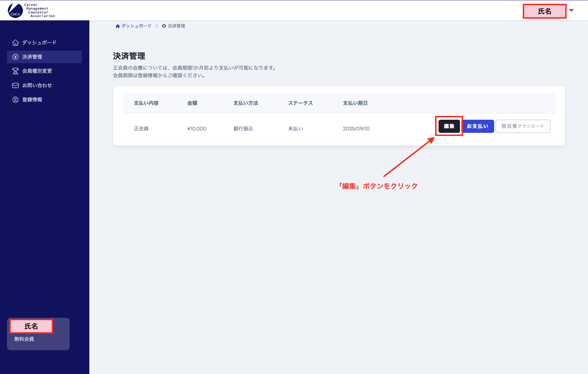Click the 決済管理 breadcrumb text
This screenshot has width=588, height=374.
click(x=176, y=26)
